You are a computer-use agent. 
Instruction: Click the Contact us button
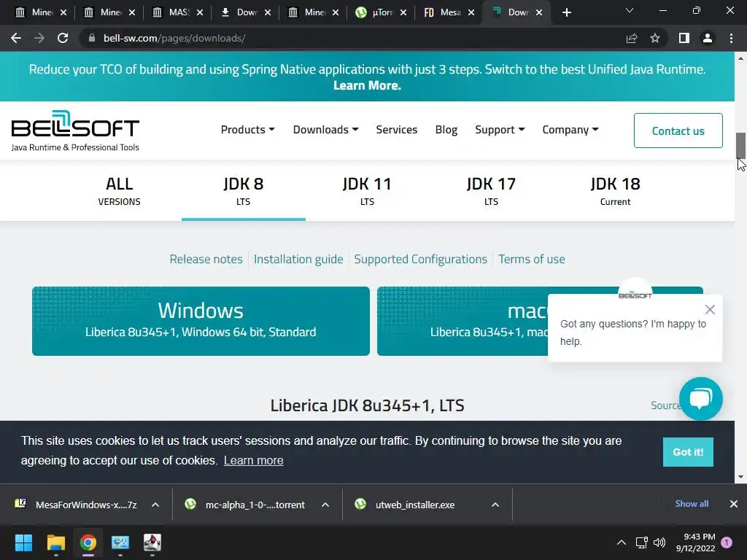tap(678, 131)
